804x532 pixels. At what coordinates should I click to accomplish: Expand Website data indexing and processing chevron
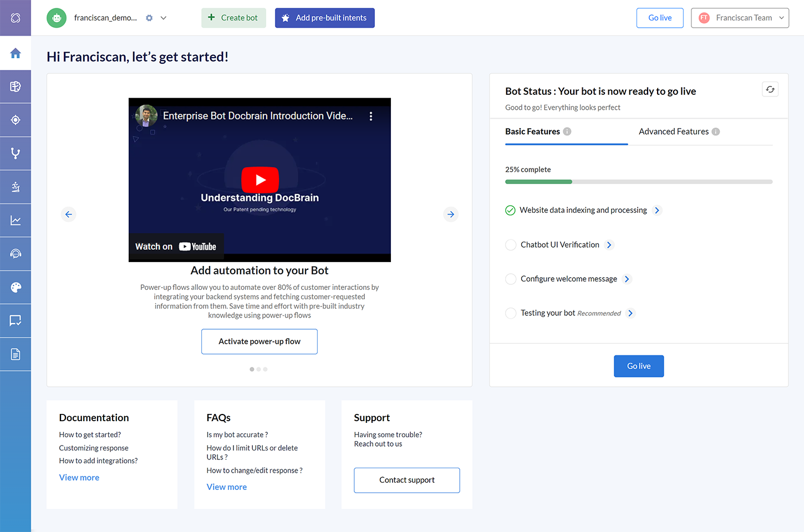click(x=657, y=211)
